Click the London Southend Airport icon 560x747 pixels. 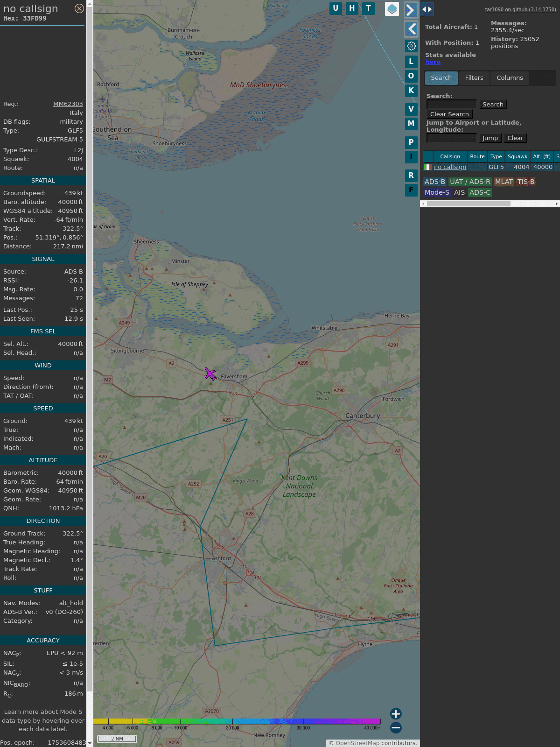click(x=102, y=99)
